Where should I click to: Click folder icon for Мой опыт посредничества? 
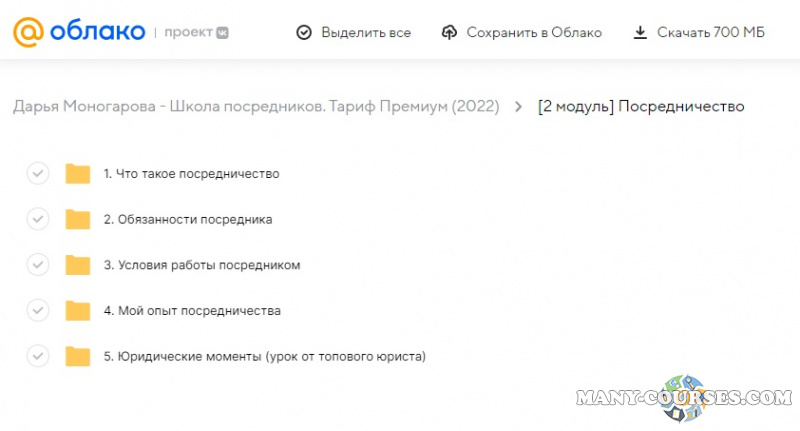point(78,311)
